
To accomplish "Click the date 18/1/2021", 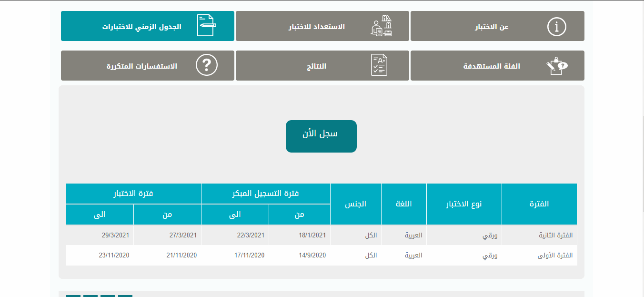I will coord(312,235).
